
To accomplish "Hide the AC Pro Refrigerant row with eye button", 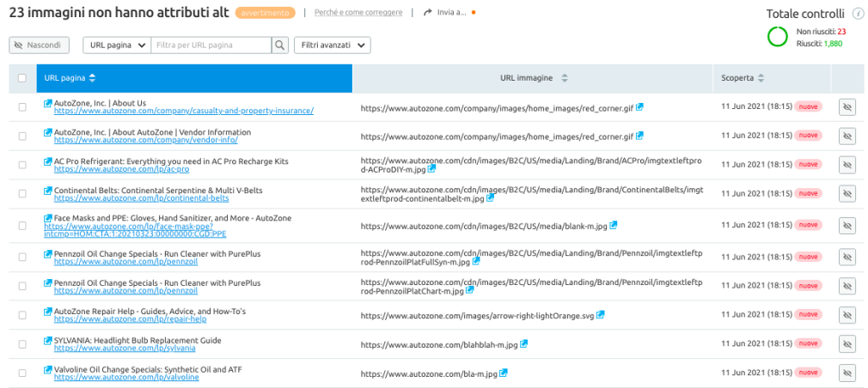I will click(847, 165).
